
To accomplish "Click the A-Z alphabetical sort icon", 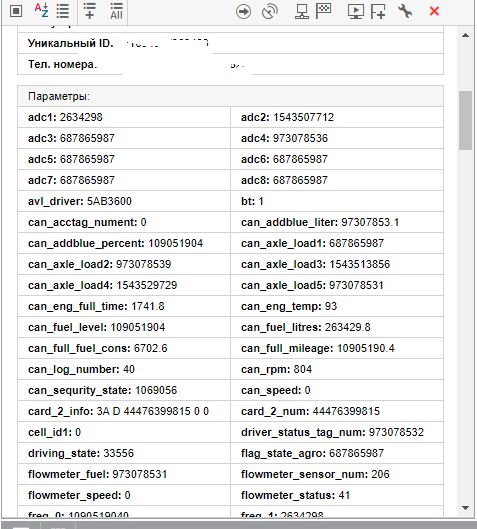I will click(41, 10).
